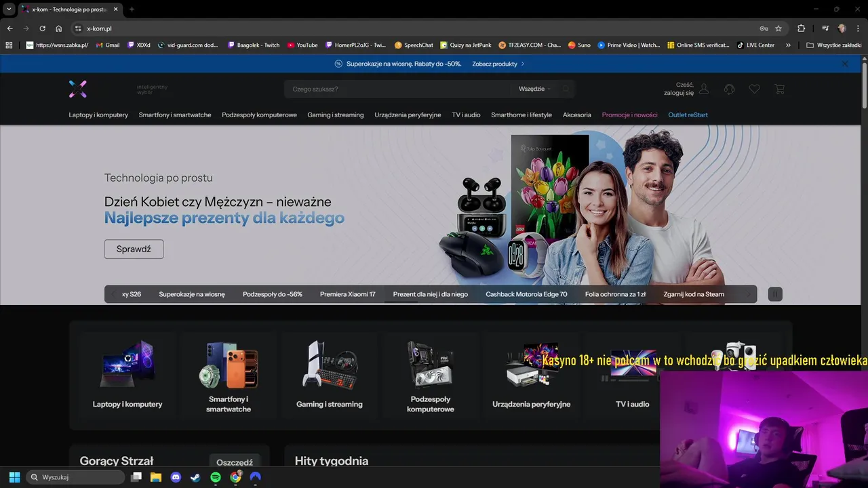Open the wishlist heart icon
Viewport: 868px width, 488px height.
coord(754,89)
